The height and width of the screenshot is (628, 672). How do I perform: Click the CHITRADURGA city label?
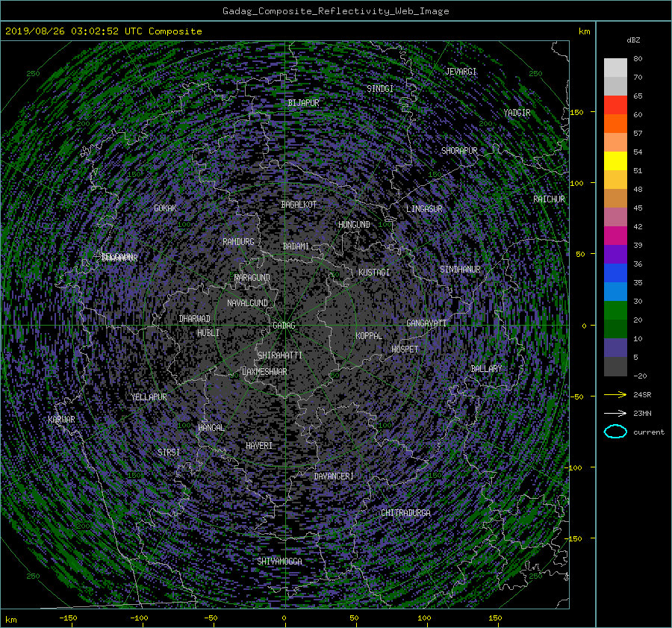405,513
